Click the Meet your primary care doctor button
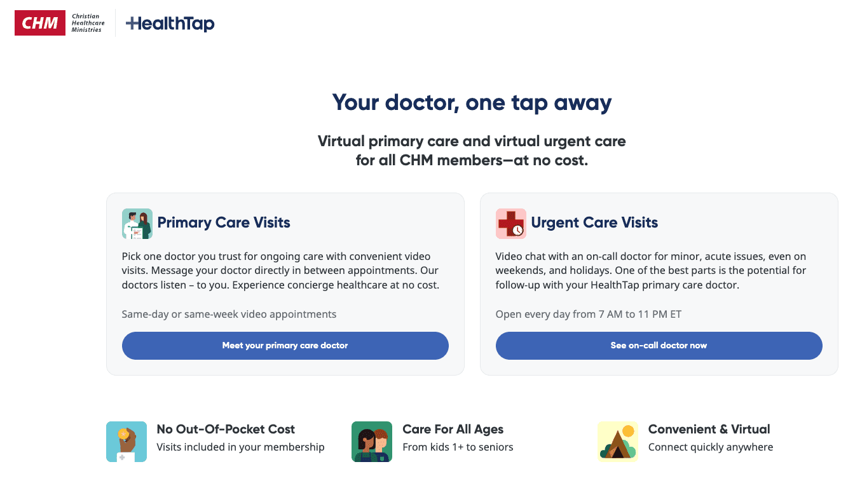This screenshot has height=504, width=841. [285, 346]
